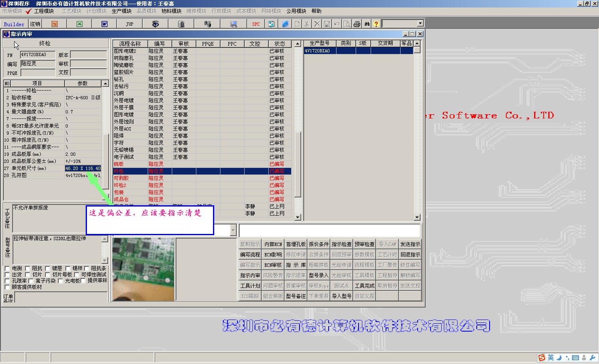Screen dimensions: 599x364
Task: Open the database cylinder icon in toolbar
Action: (x=181, y=24)
